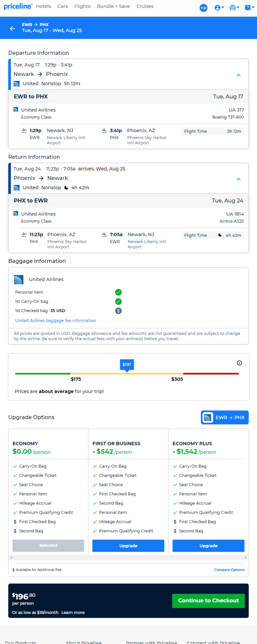This screenshot has width=257, height=644.
Task: Click the takeoff icon beside 1:29p
Action: [x=24, y=131]
